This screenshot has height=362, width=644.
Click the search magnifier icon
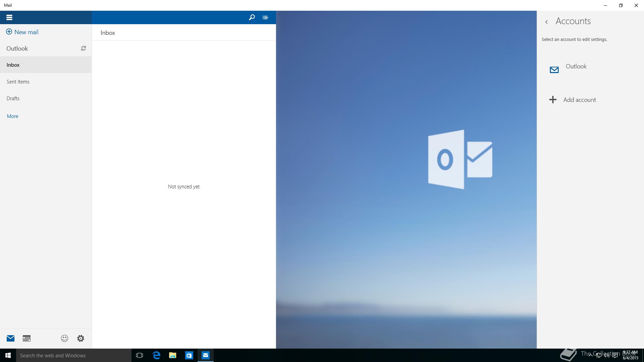(x=252, y=17)
